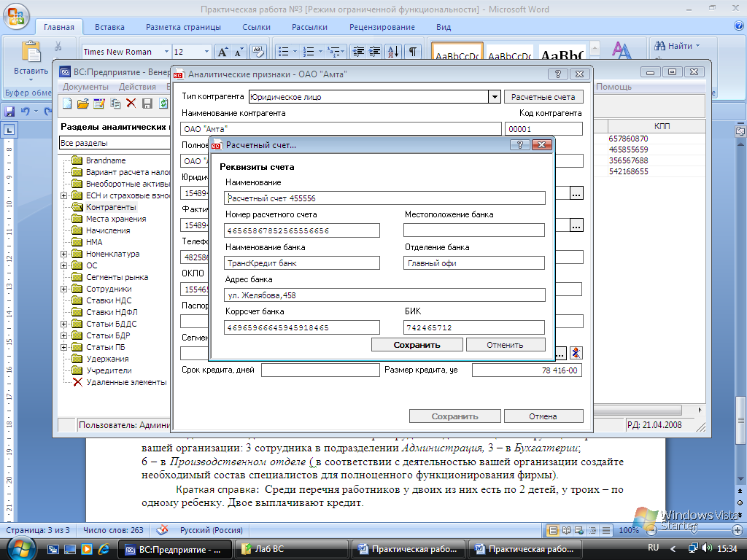Click Shrink Font icon in Word ribbon
Image resolution: width=747 pixels, height=560 pixels.
click(238, 52)
